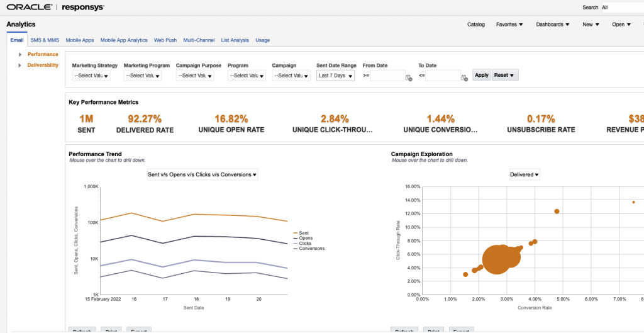Click the Apply button
Screen dimensions: 644x333
click(x=481, y=76)
